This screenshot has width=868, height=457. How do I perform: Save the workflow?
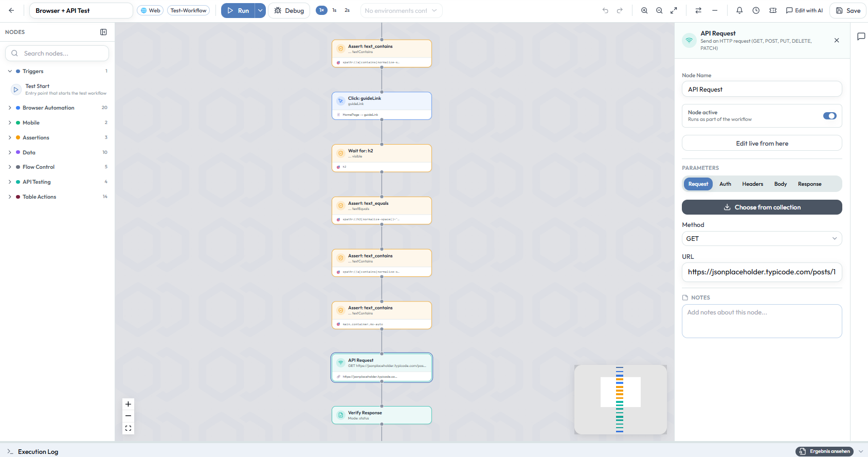[x=848, y=10]
